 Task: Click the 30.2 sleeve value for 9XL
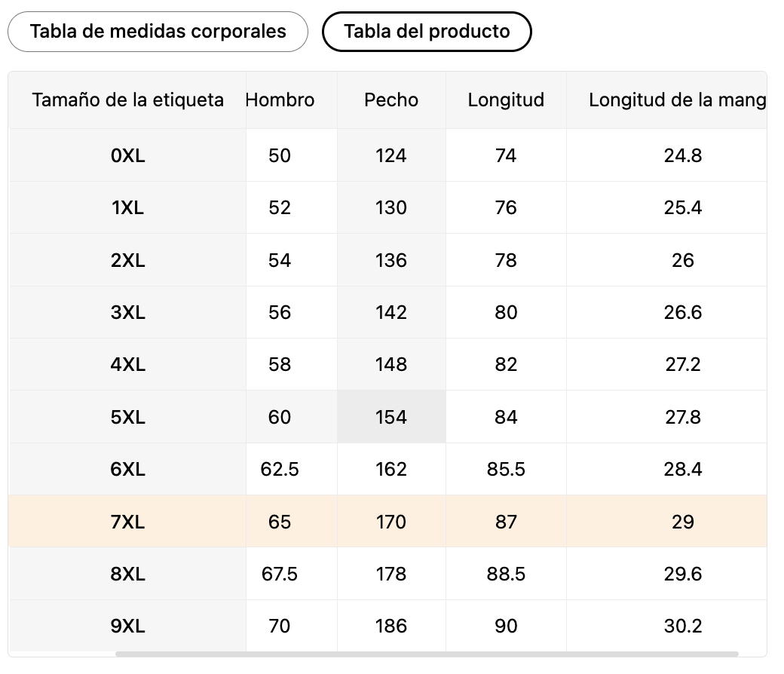pyautogui.click(x=683, y=627)
